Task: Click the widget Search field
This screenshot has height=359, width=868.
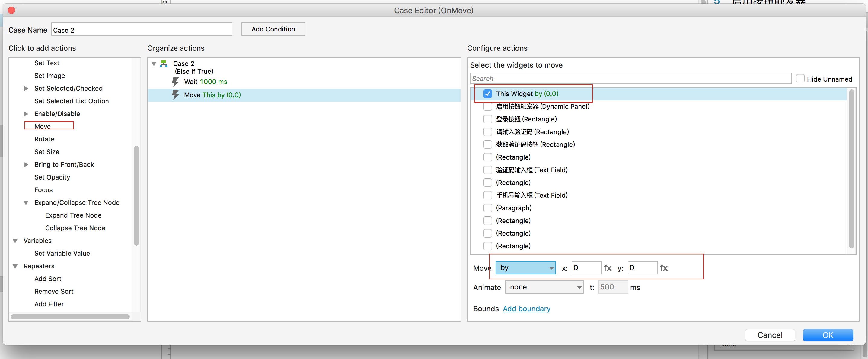Action: (x=631, y=79)
